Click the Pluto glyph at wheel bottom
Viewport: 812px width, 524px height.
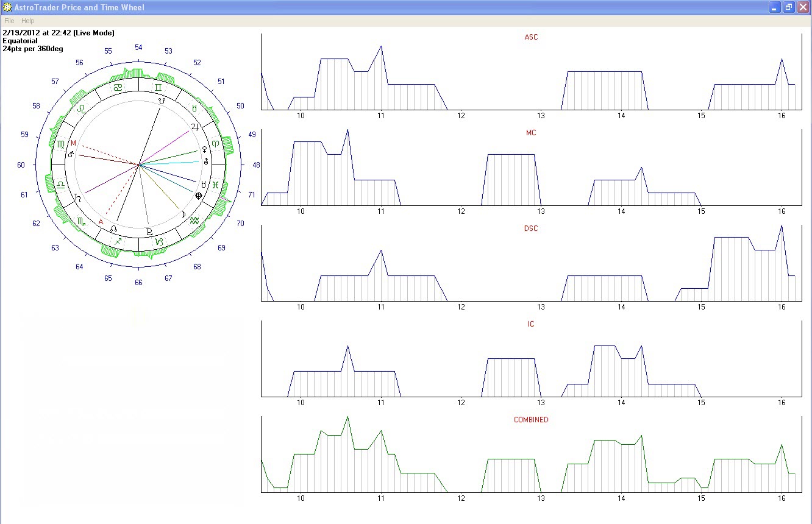(149, 232)
